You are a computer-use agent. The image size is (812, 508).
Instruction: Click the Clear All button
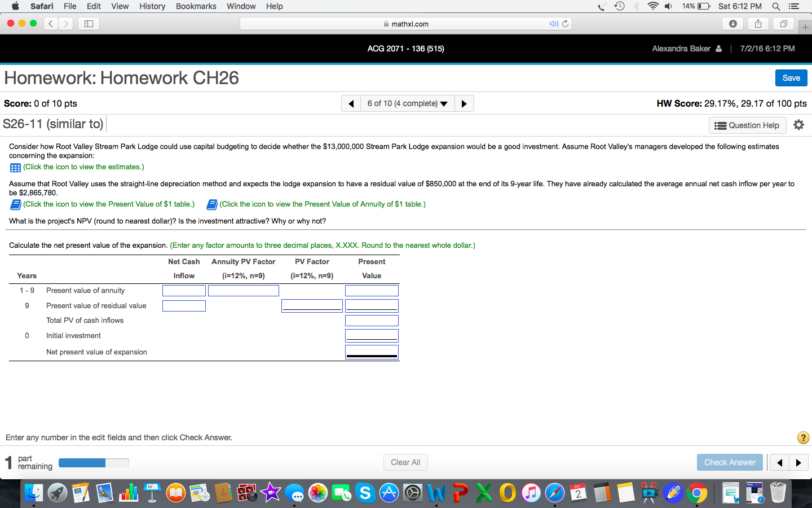pos(405,462)
